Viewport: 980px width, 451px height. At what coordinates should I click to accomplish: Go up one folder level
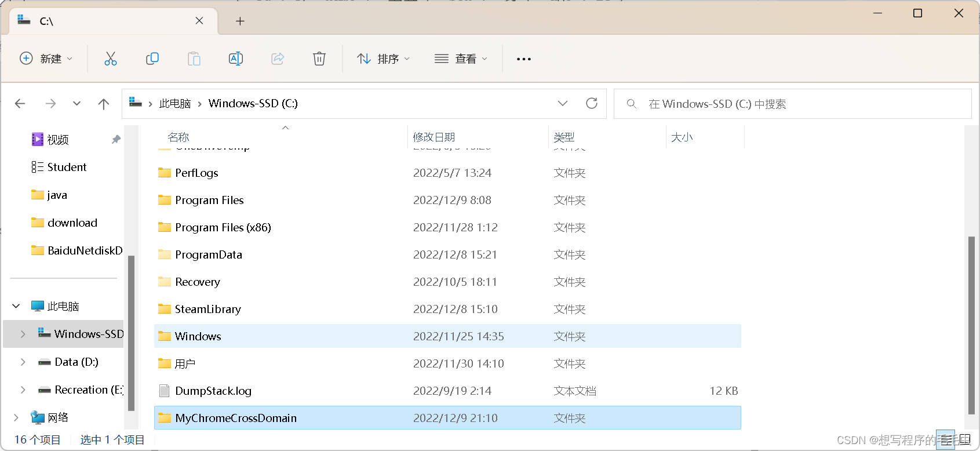[x=104, y=104]
